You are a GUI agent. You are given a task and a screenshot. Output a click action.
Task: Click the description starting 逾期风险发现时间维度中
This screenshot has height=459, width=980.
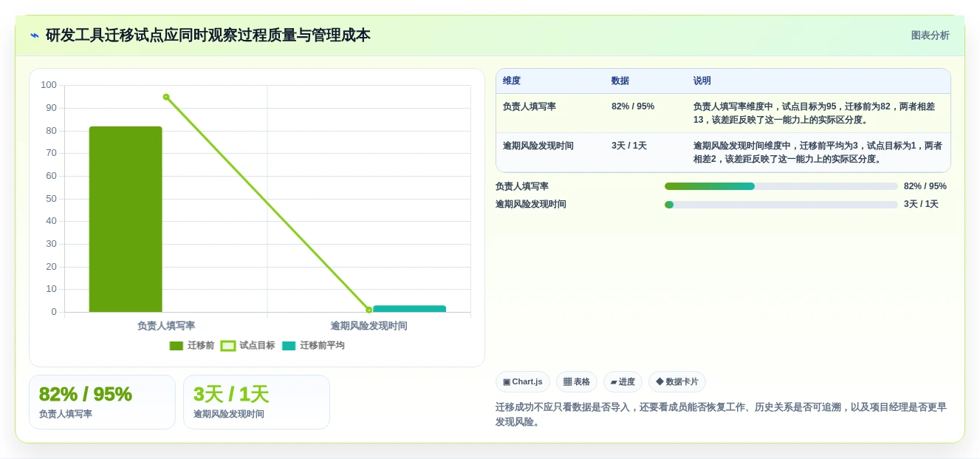tap(818, 152)
